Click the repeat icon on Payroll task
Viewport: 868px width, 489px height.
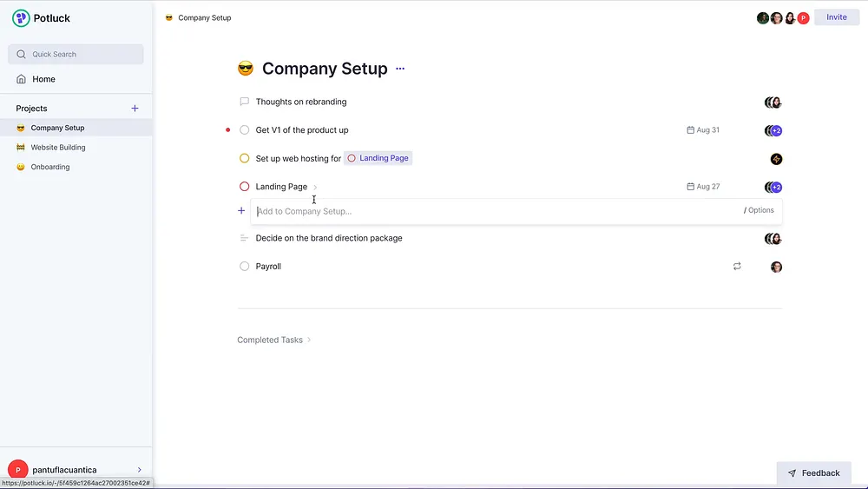click(x=737, y=267)
